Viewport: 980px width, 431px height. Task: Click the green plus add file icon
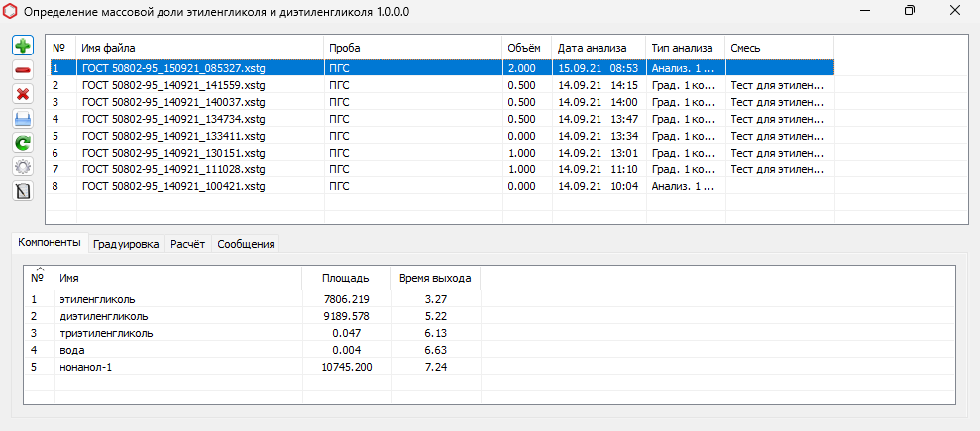(23, 47)
